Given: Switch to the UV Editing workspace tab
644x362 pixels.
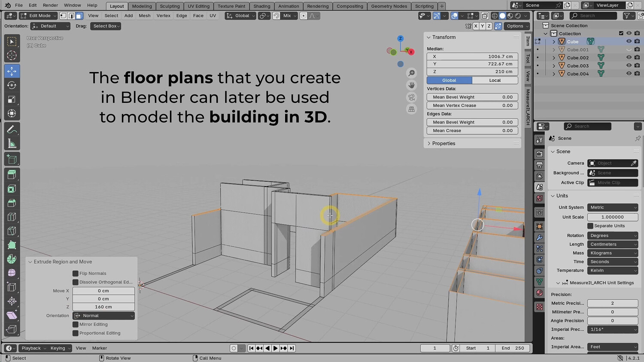Looking at the screenshot, I should click(x=198, y=6).
